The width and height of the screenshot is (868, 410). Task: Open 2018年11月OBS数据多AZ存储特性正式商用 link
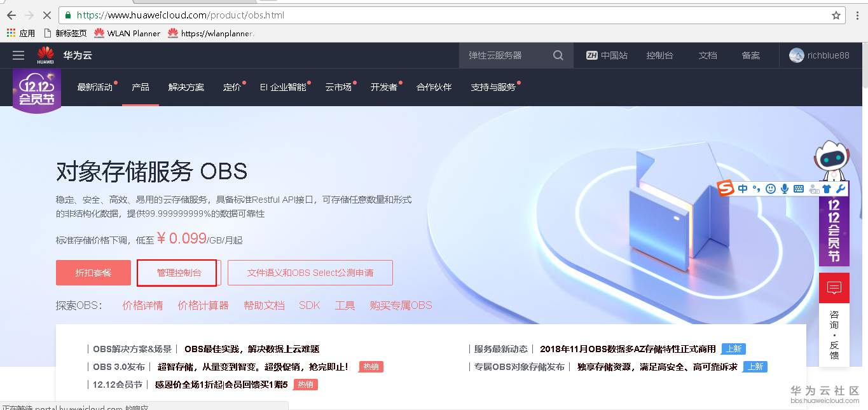pyautogui.click(x=628, y=349)
